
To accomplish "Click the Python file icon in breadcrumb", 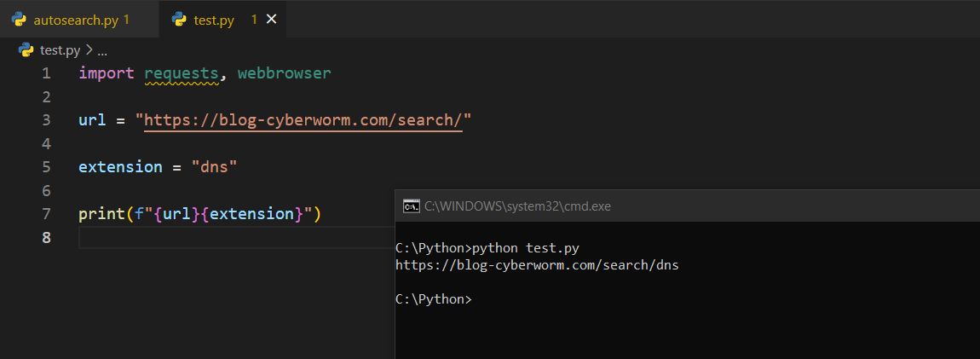I will tap(26, 50).
